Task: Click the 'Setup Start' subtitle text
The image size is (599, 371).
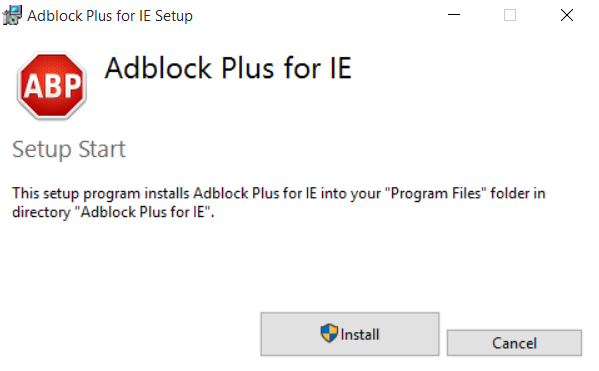Action: point(69,149)
